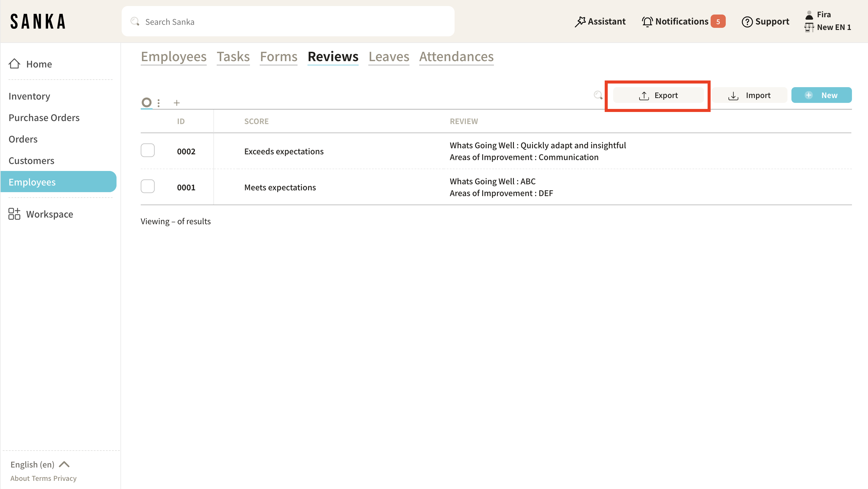The width and height of the screenshot is (868, 489).
Task: Open the Assistant wand icon
Action: [580, 21]
